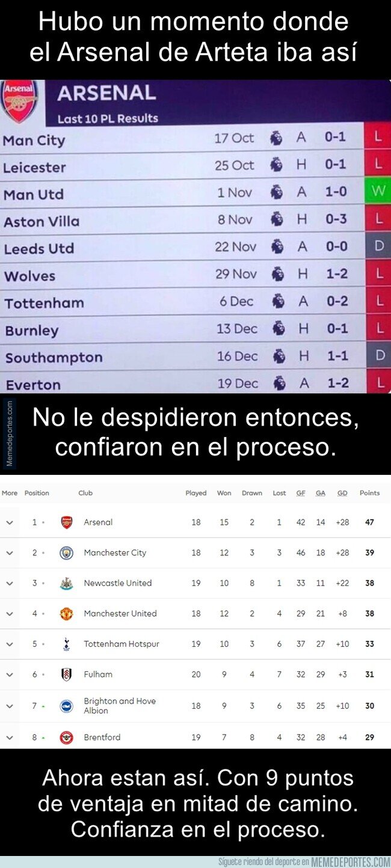Open the Brentford row disclosure arrow
391x868 pixels.
pyautogui.click(x=8, y=738)
